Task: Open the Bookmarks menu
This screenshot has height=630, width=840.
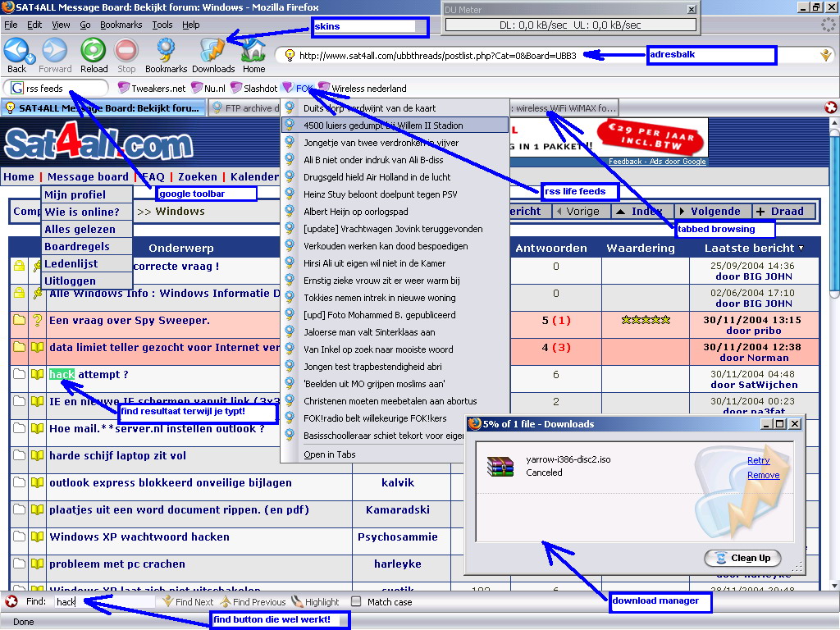Action: (x=121, y=25)
